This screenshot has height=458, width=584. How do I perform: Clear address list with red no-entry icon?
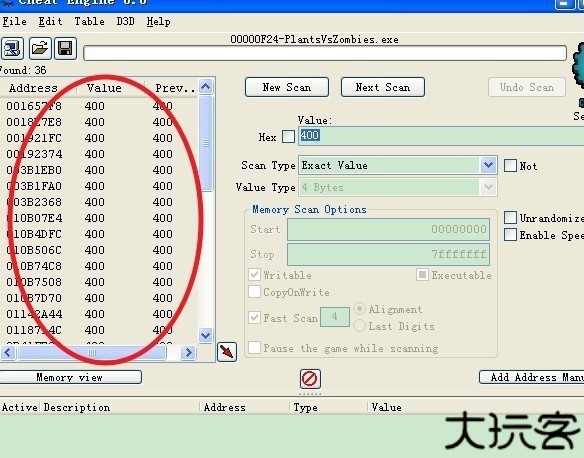tap(310, 379)
